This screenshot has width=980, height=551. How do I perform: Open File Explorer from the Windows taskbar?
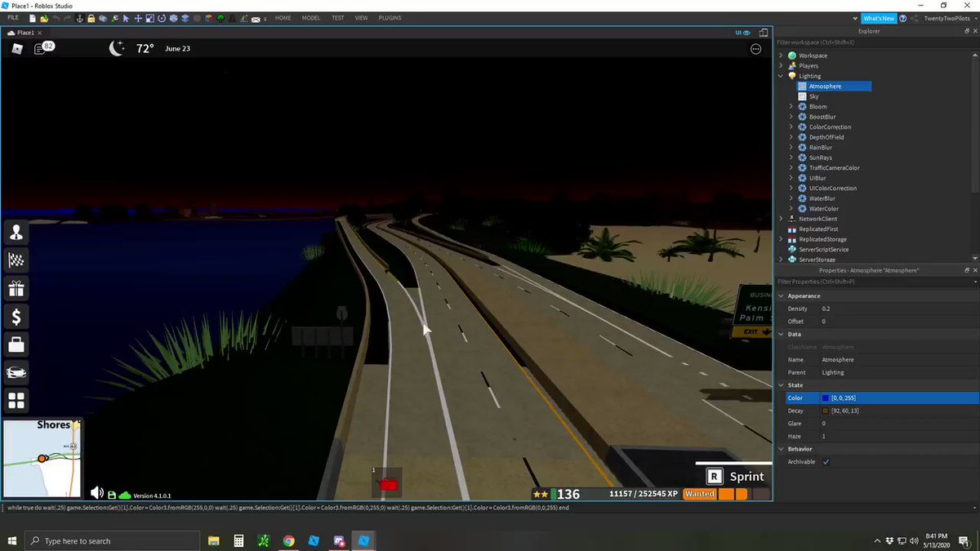pos(214,540)
